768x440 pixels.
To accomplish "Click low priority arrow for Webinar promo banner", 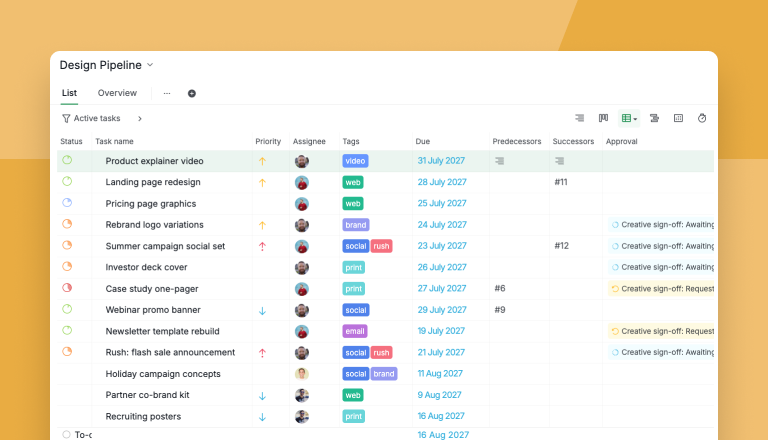I will [x=263, y=311].
